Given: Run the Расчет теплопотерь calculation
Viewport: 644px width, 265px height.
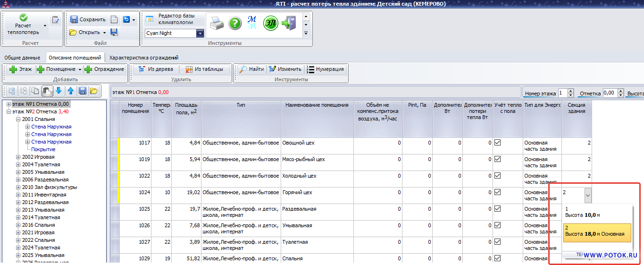Looking at the screenshot, I should pos(23,25).
